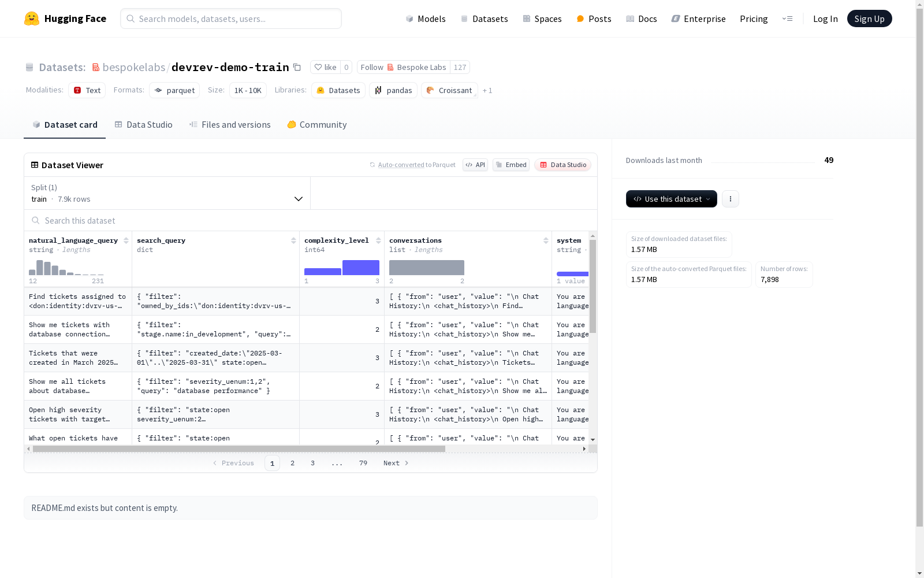
Task: Open Posts in the top navigation
Action: tap(594, 18)
